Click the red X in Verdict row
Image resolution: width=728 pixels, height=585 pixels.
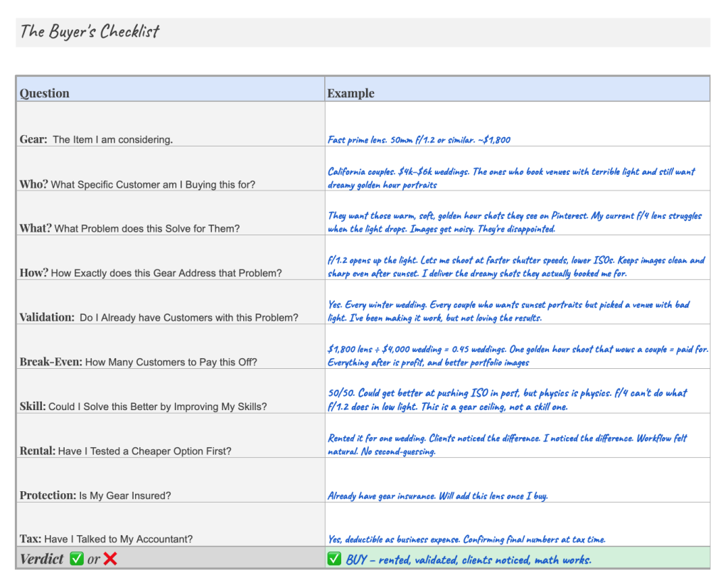[110, 559]
